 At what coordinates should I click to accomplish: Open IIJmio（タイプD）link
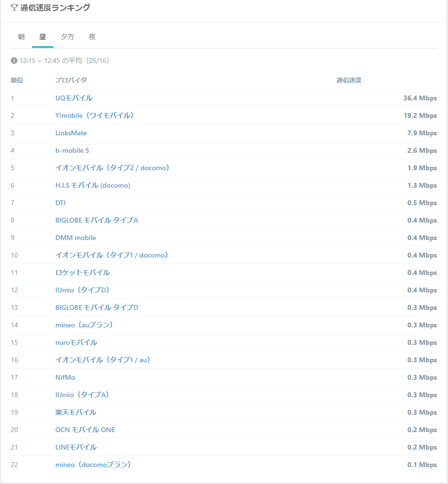[83, 290]
